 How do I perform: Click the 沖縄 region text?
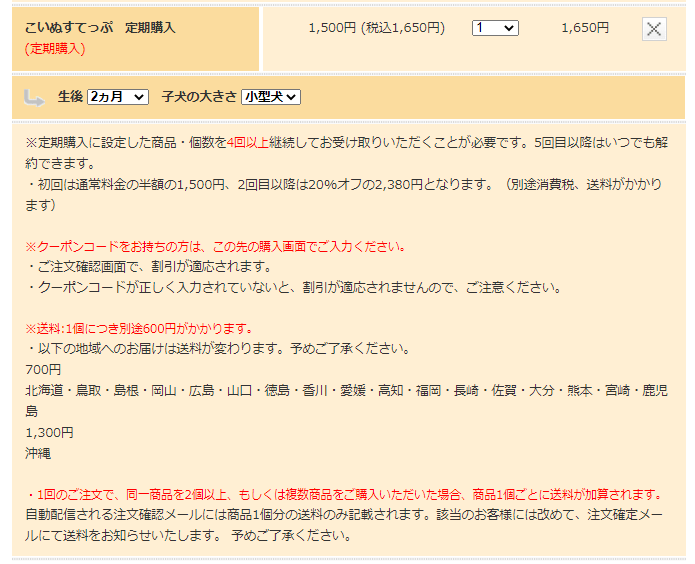(38, 453)
